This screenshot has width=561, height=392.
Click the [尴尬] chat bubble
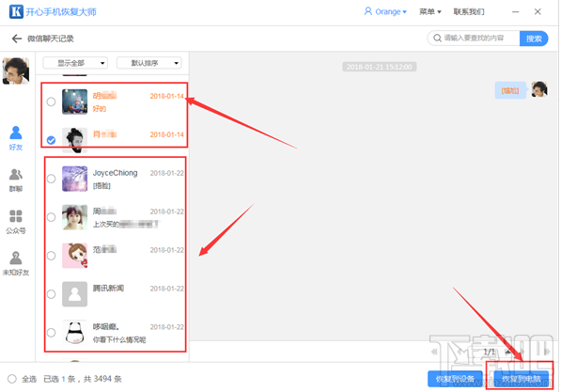pyautogui.click(x=510, y=90)
